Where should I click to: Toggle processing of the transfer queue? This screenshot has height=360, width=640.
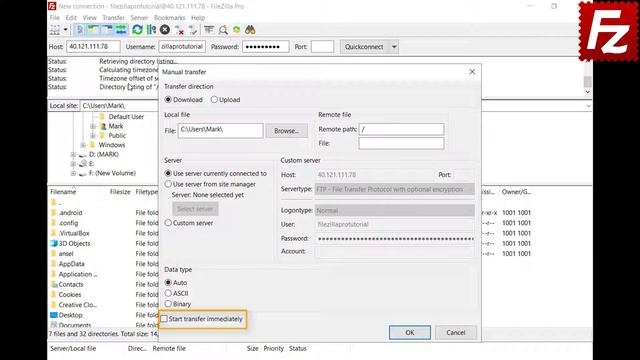151,30
